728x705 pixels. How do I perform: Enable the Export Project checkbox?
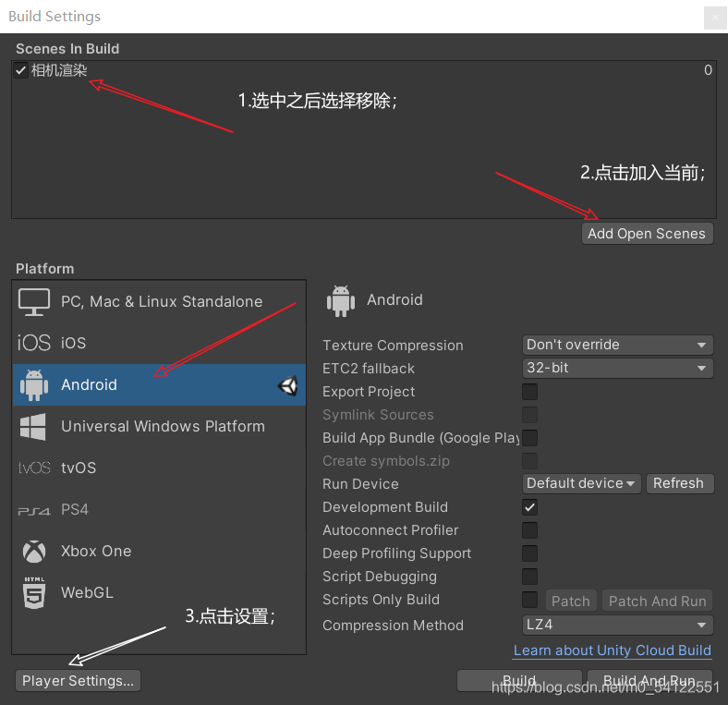529,392
